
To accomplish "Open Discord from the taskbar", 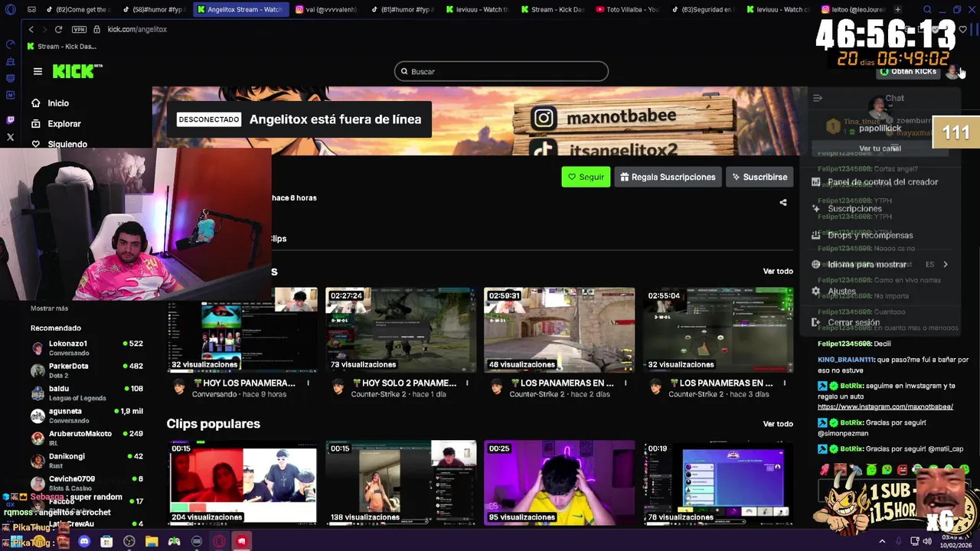I will tap(84, 542).
